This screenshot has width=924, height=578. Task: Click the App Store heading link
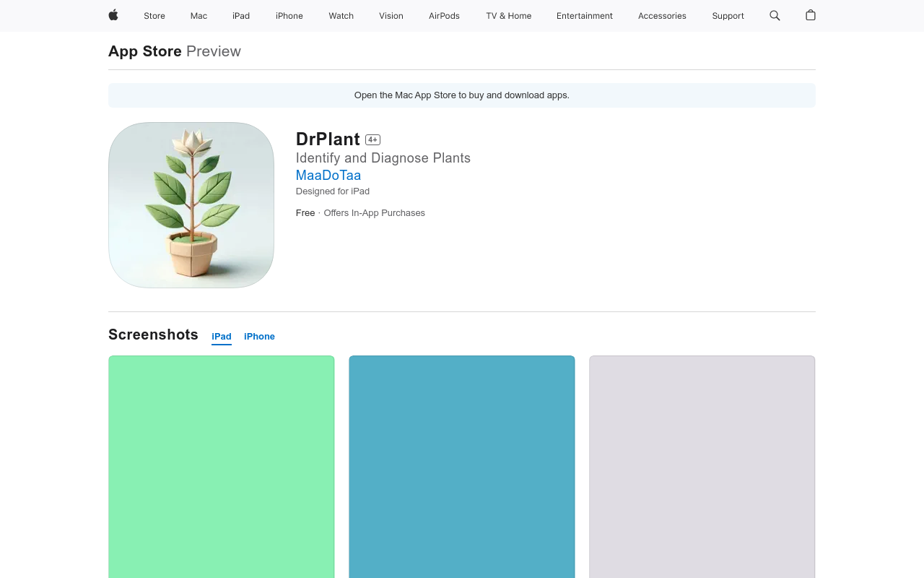(145, 51)
